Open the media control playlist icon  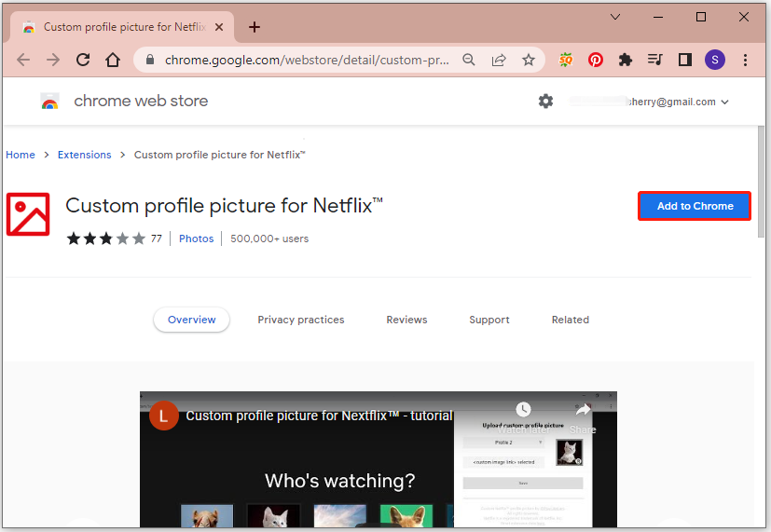(655, 60)
